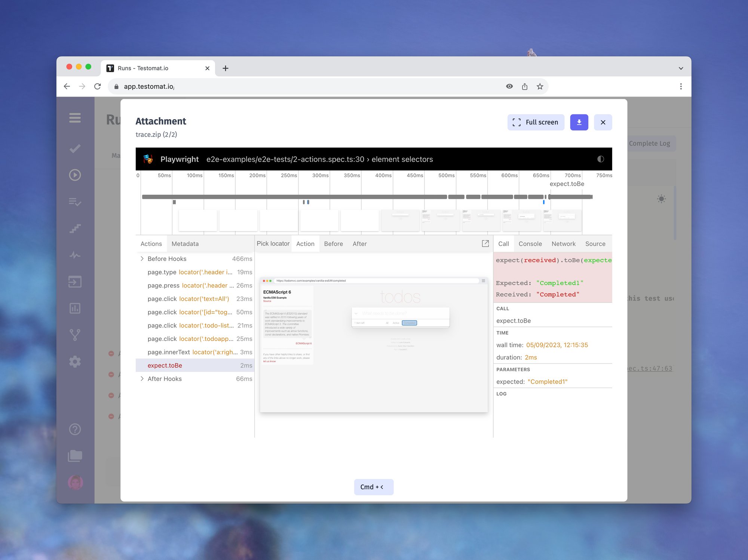
Task: Open the snapshot in a new window
Action: coord(485,243)
